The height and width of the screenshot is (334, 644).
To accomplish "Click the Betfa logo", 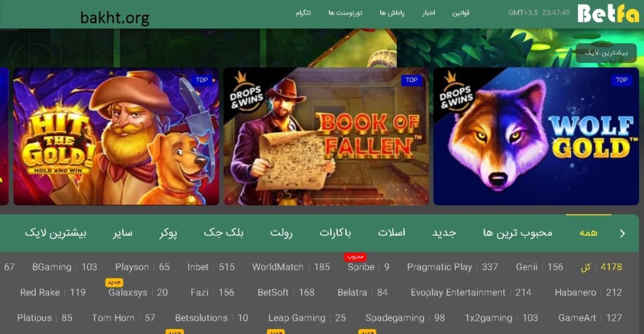I will [608, 13].
